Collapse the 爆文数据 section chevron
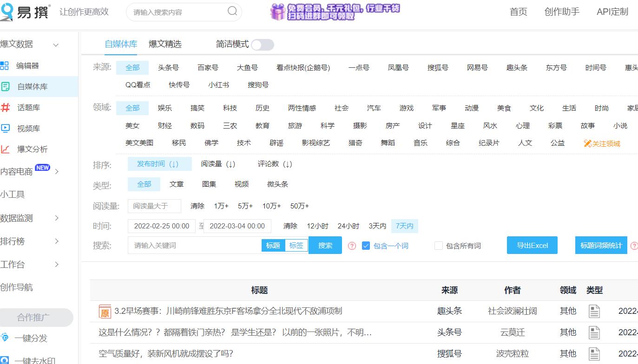638x364 pixels. pyautogui.click(x=56, y=45)
